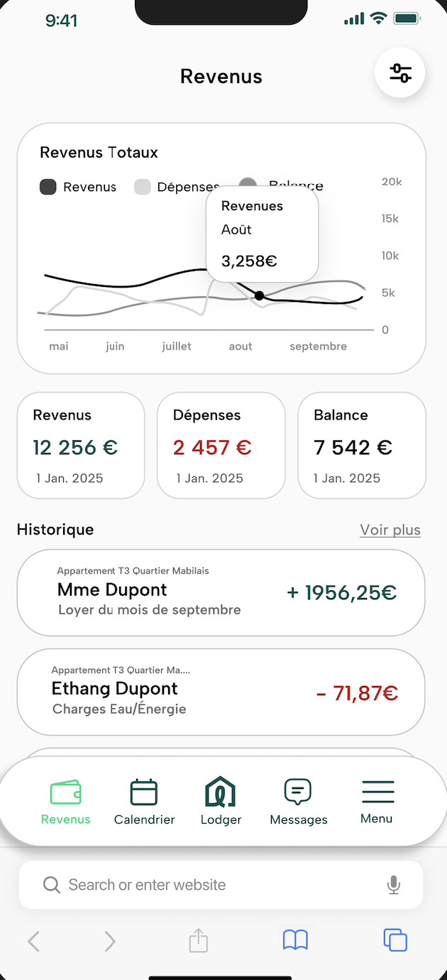Viewport: 447px width, 980px height.
Task: Open the browser bookmarks book icon
Action: [295, 941]
